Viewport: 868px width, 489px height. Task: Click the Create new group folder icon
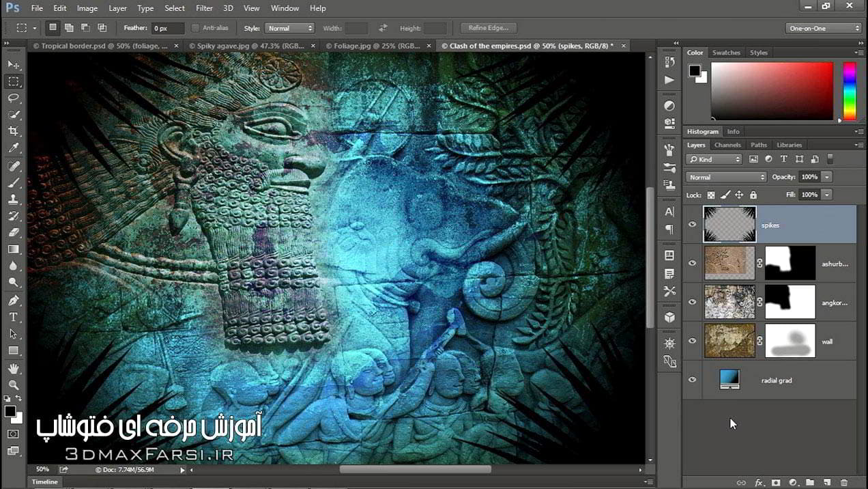[x=809, y=483]
